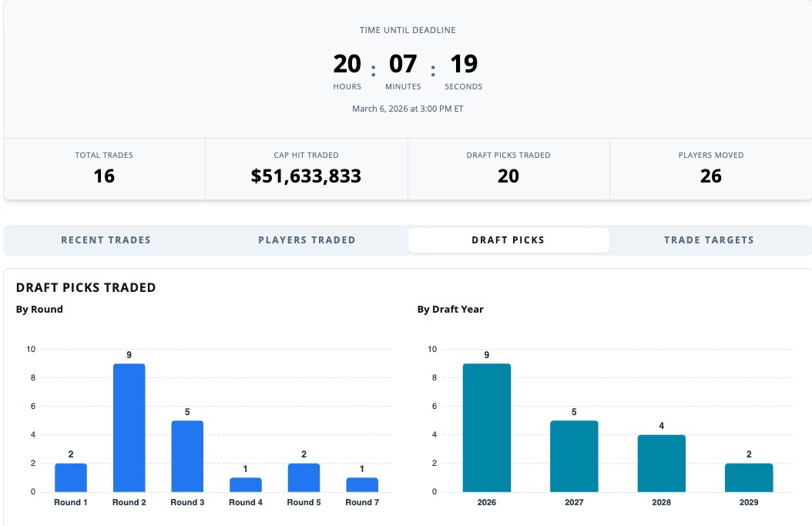
Task: Choose the 2029 bar showing 2 picks
Action: (x=749, y=477)
